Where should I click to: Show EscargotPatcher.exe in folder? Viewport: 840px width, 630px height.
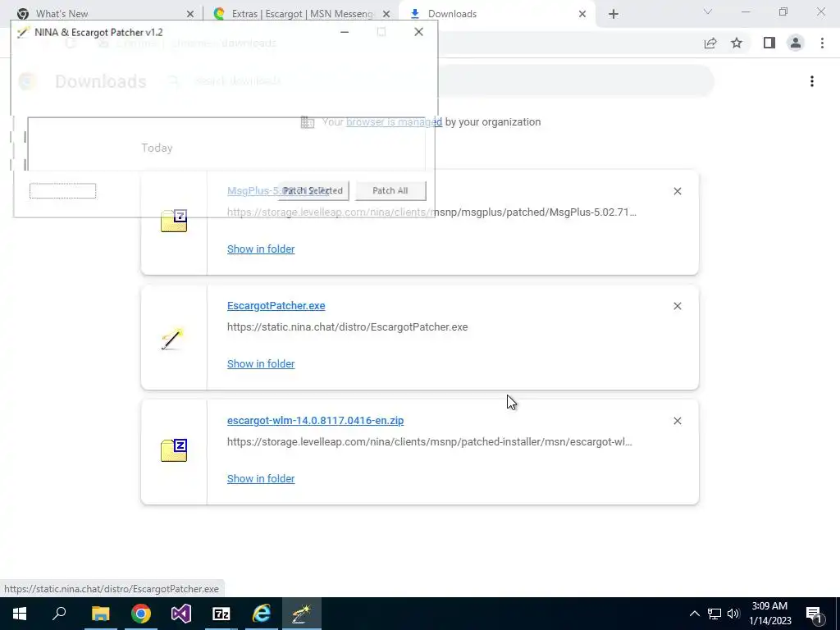(261, 363)
